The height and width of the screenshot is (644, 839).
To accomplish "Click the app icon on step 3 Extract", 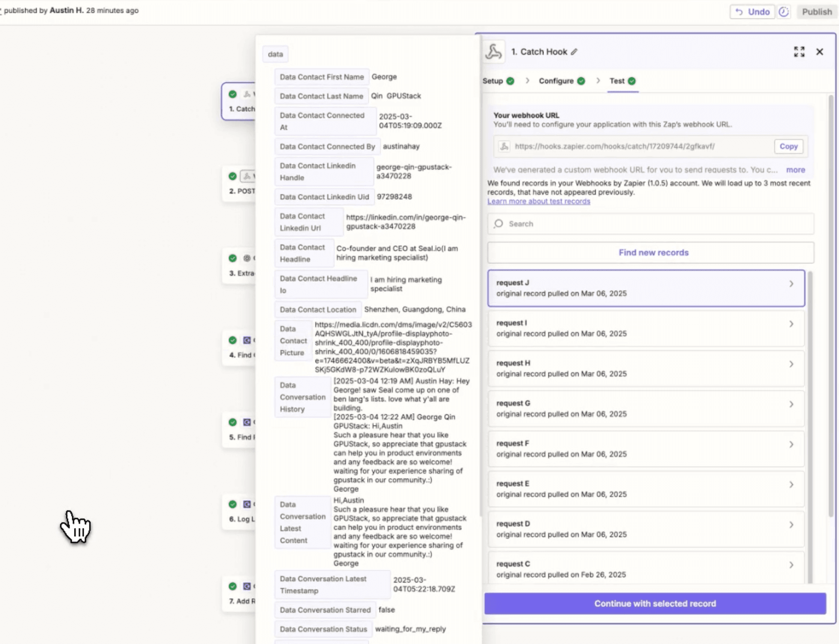I will [x=247, y=258].
